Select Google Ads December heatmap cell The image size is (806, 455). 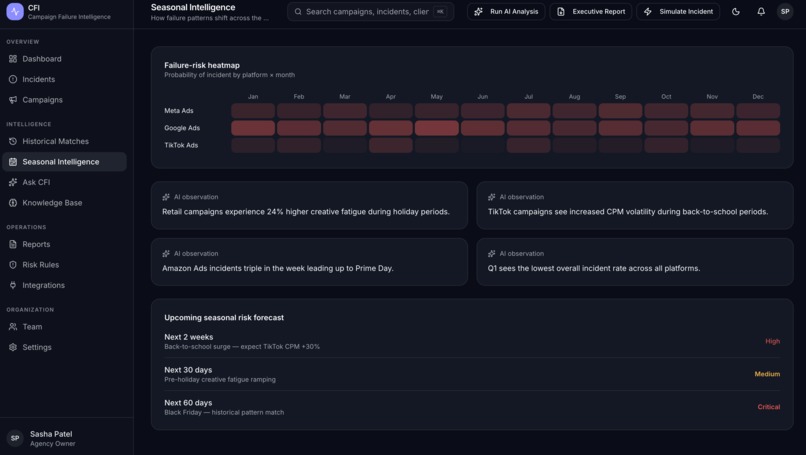(758, 128)
